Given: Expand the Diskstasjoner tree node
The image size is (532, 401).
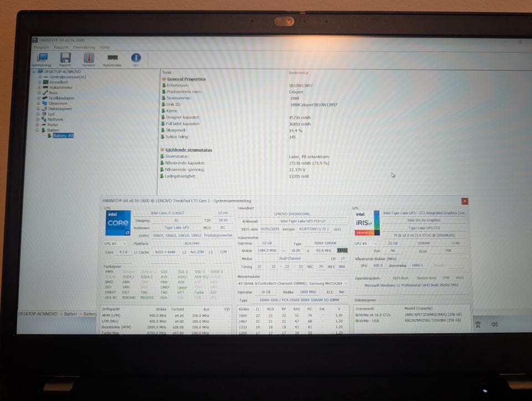Looking at the screenshot, I should tap(38, 109).
